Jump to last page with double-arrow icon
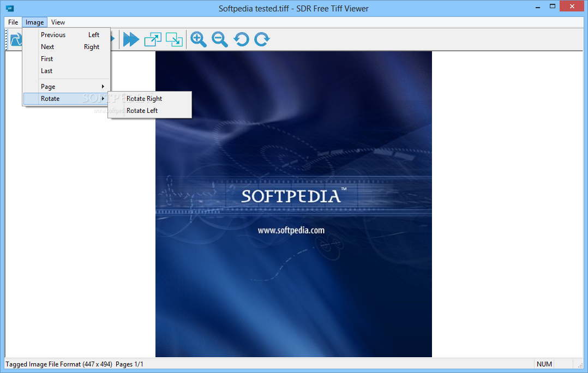 point(131,39)
